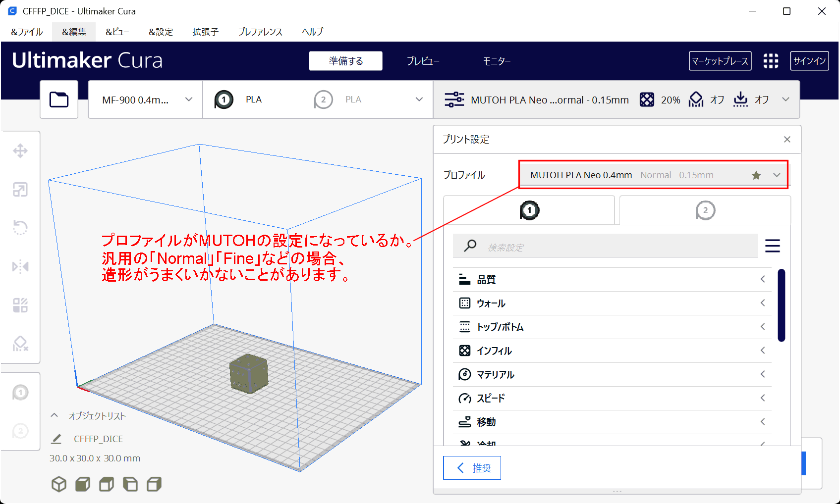Image resolution: width=840 pixels, height=504 pixels.
Task: Select extruder 1 button in left toolbar
Action: point(20,393)
